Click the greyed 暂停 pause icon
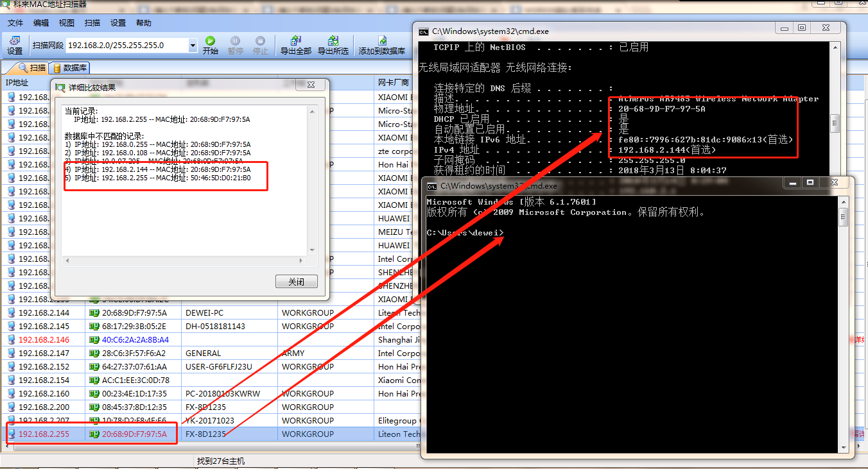This screenshot has width=868, height=469. point(236,40)
